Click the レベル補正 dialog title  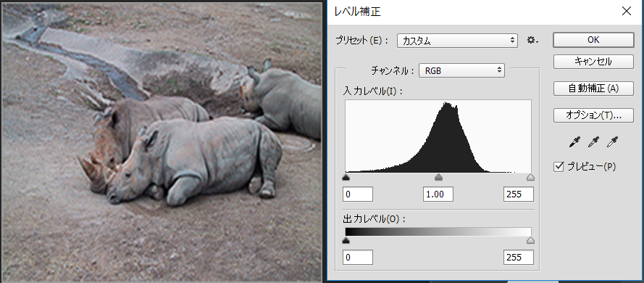click(x=357, y=12)
